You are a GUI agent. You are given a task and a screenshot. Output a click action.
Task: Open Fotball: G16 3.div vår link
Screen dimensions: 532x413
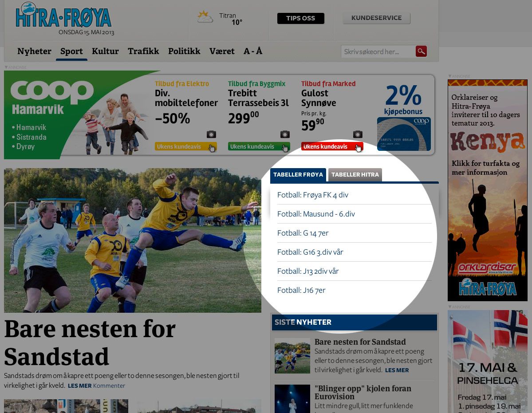pos(310,252)
